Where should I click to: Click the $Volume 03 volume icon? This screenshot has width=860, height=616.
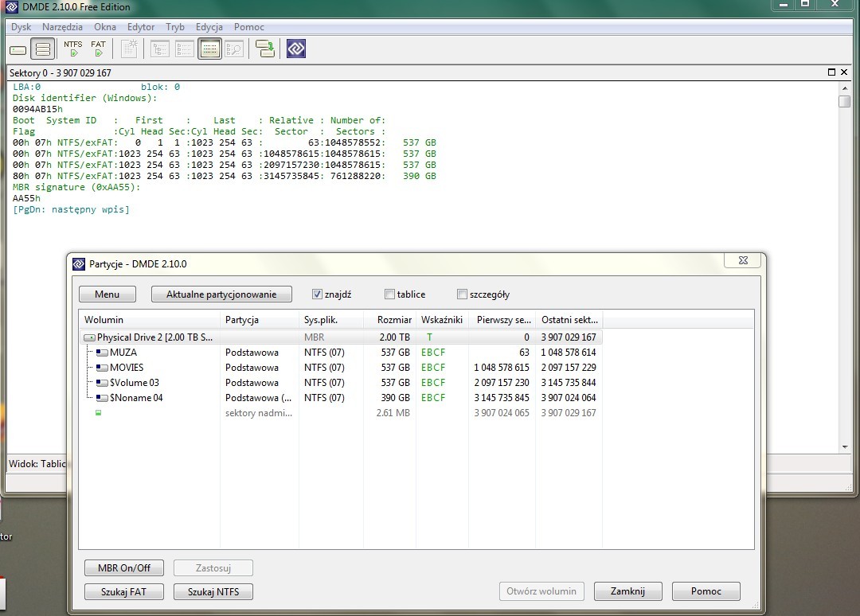(102, 383)
